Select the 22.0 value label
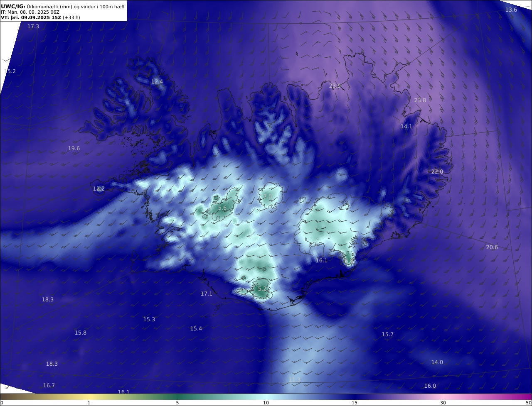532x406 pixels. point(437,171)
